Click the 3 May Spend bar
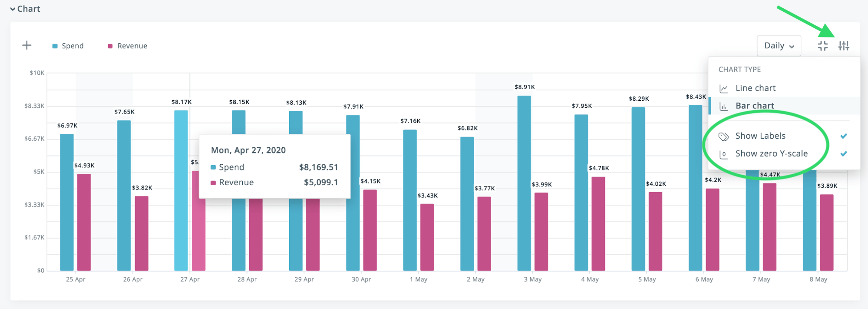Screen dimensions: 868x309 [x=524, y=183]
